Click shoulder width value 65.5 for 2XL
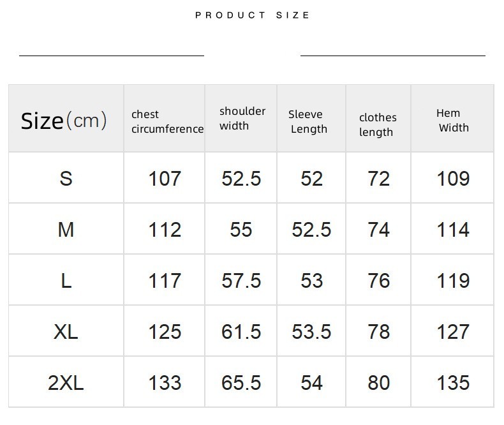This screenshot has height=425, width=504. 241,383
